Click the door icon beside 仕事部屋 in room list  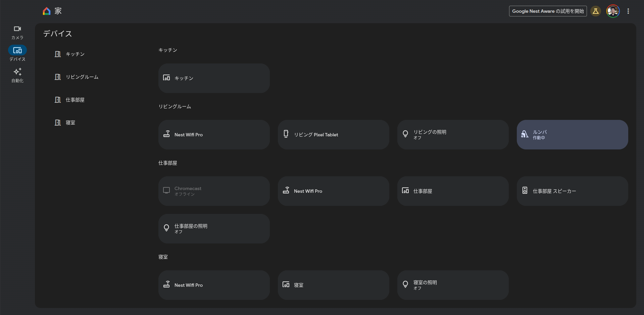(58, 100)
